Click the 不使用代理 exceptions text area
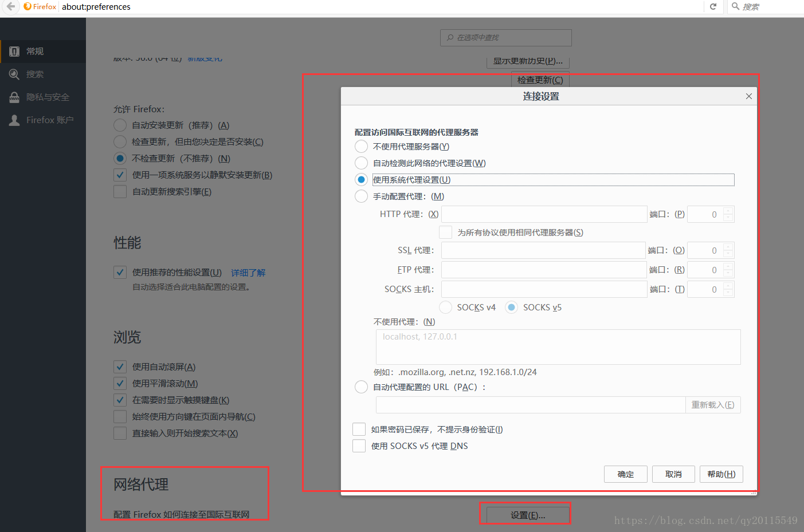 tap(558, 347)
